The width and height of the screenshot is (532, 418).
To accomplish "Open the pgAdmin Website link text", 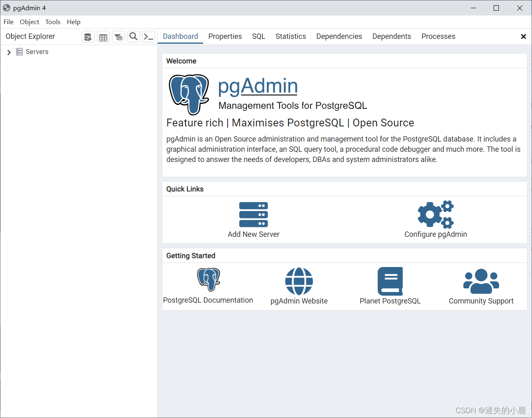I will (x=299, y=301).
